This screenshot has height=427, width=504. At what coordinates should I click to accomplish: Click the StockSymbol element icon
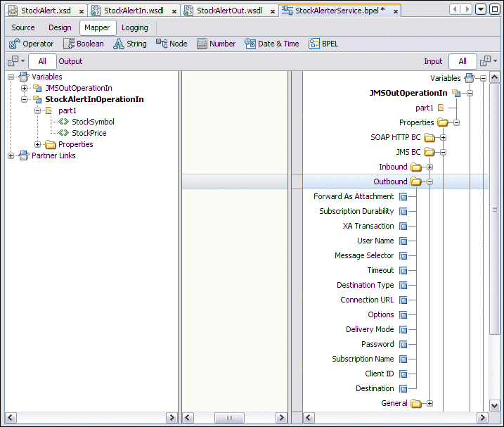[x=64, y=122]
